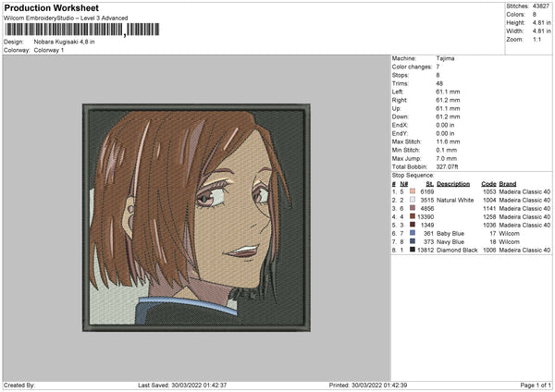Click the Stop Sequence heading
Viewport: 555px width, 392px height.
[x=413, y=176]
